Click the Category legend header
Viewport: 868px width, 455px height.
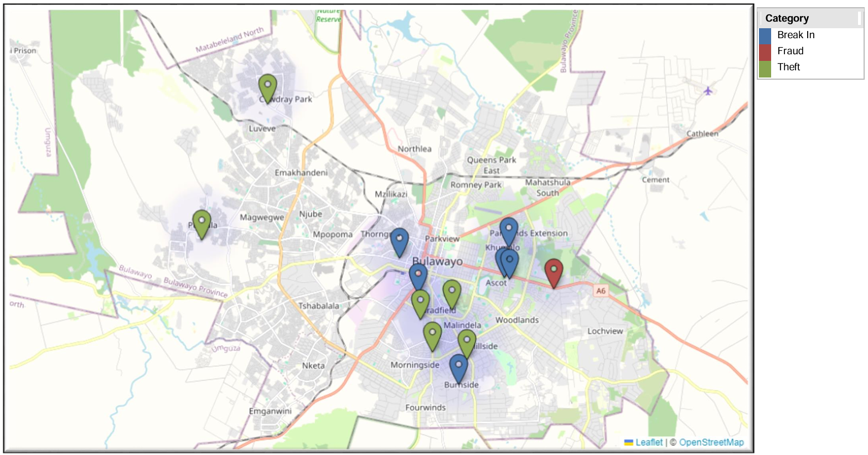click(787, 19)
